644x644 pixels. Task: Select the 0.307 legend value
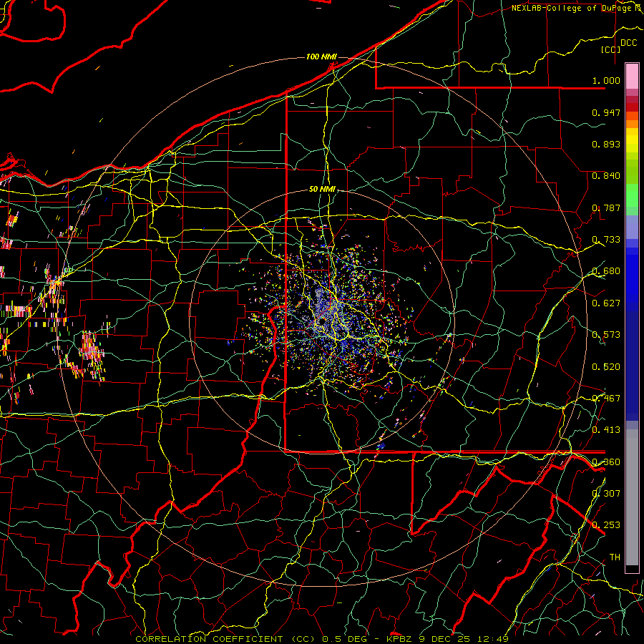click(606, 493)
